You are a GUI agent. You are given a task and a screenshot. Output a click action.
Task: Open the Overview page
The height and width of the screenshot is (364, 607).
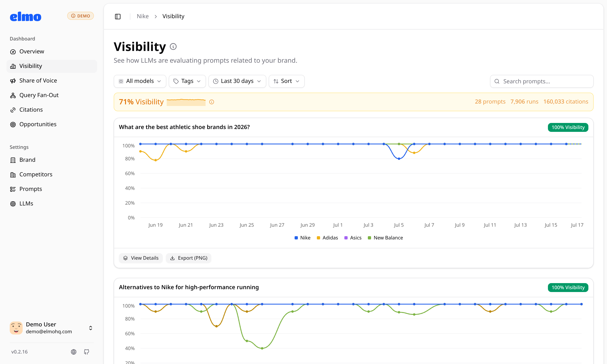[x=52, y=52]
